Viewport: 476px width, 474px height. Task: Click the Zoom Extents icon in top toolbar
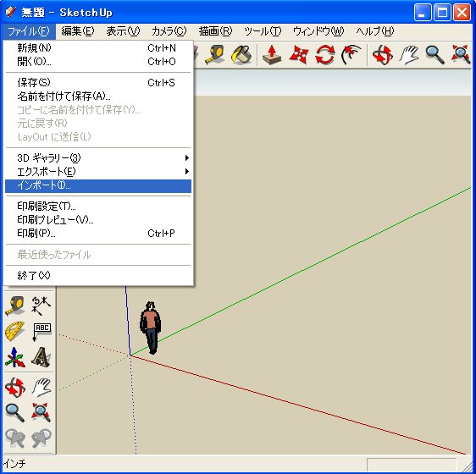pyautogui.click(x=461, y=55)
